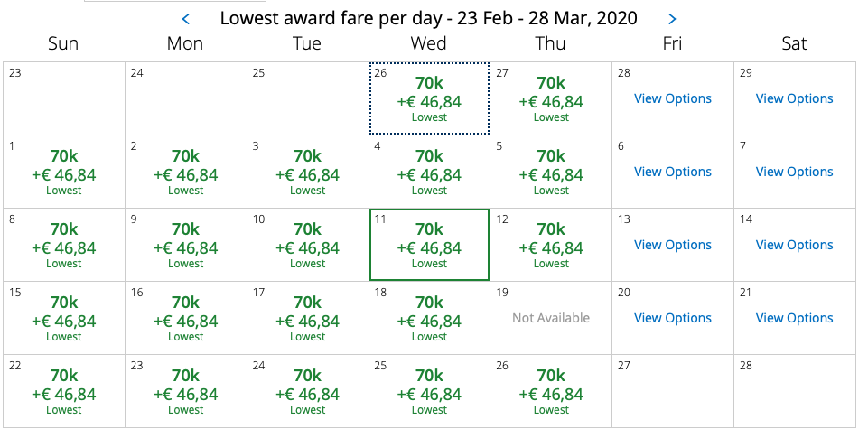Screen dimensions: 868x429
Task: Open View Options for Friday 20 March
Action: tap(672, 318)
